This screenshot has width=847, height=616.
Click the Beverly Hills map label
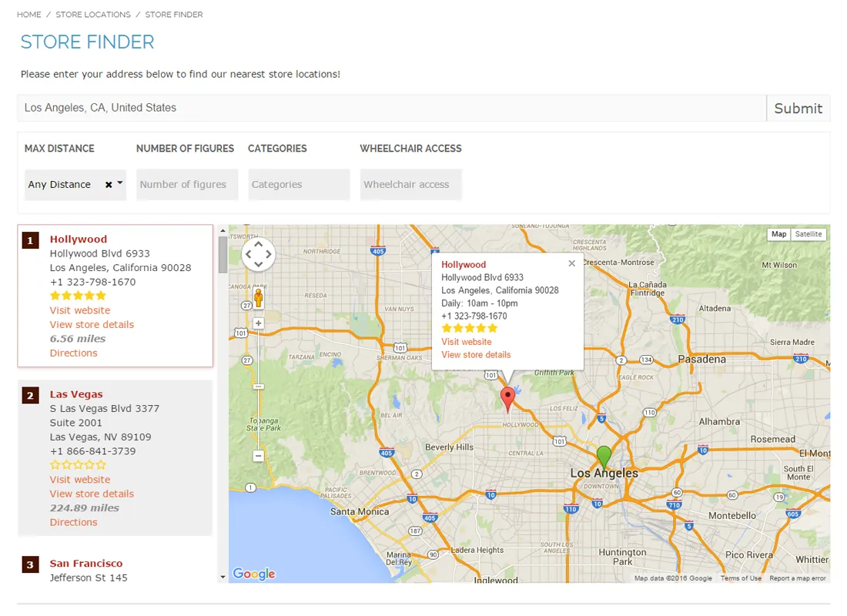(449, 447)
